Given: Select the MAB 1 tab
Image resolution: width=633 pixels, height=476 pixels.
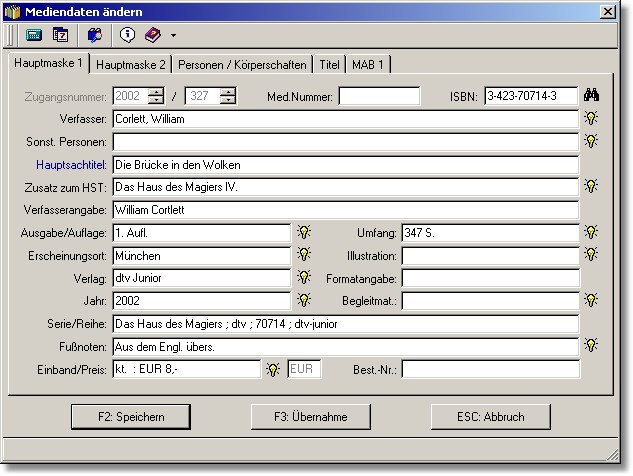Looking at the screenshot, I should click(x=368, y=64).
